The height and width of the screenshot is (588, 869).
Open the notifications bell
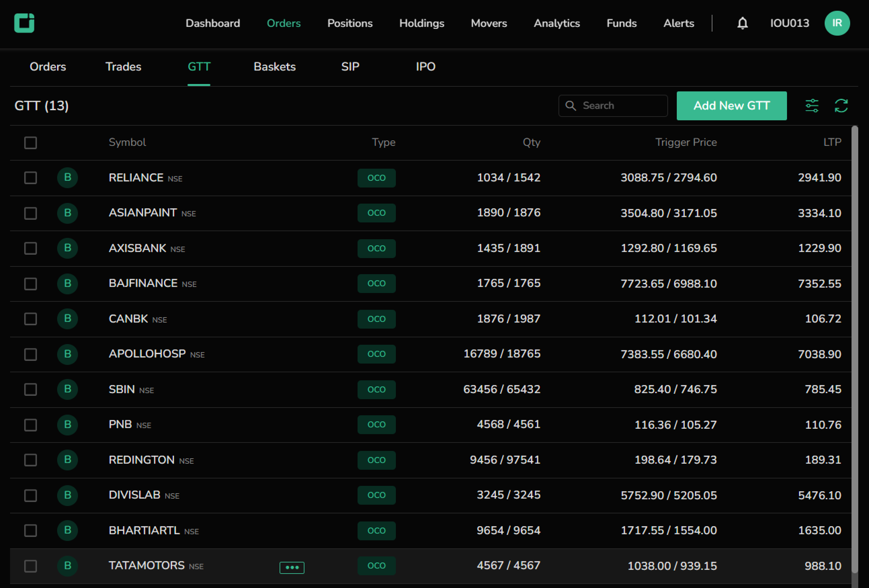[742, 23]
